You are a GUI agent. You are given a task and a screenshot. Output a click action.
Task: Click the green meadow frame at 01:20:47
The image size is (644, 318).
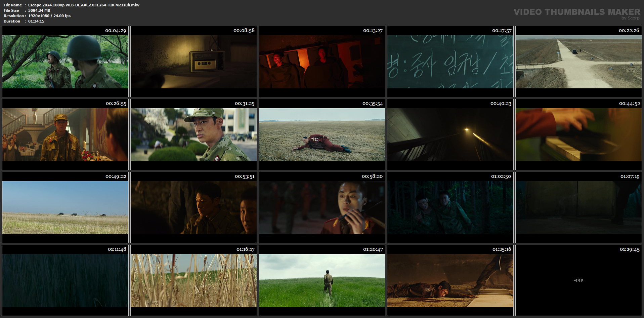tap(322, 280)
